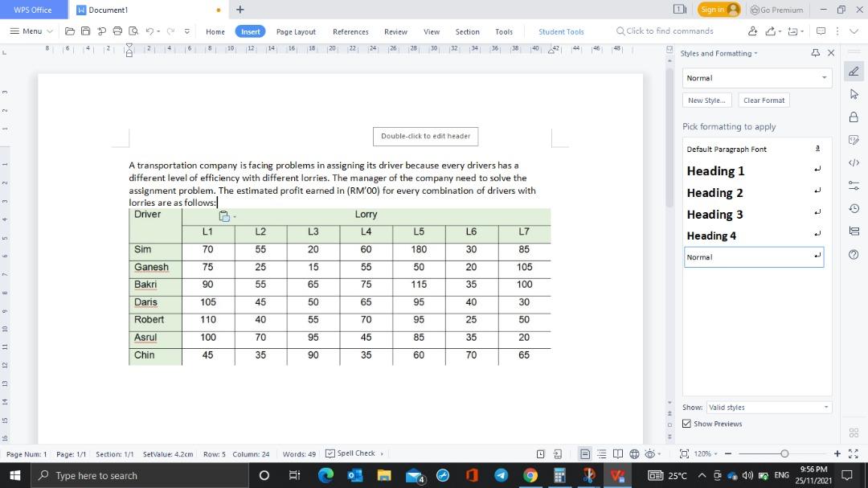The height and width of the screenshot is (488, 868).
Task: Open the Show Valid styles dropdown
Action: (825, 407)
